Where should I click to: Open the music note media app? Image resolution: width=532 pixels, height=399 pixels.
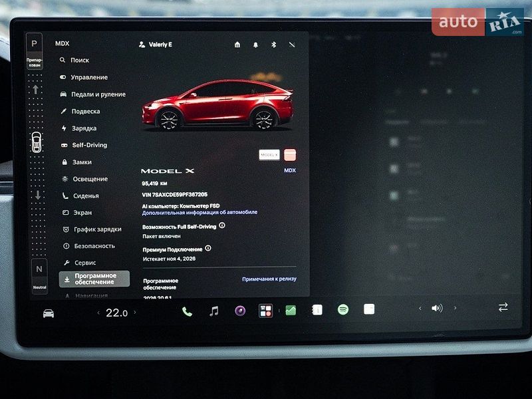pos(213,311)
